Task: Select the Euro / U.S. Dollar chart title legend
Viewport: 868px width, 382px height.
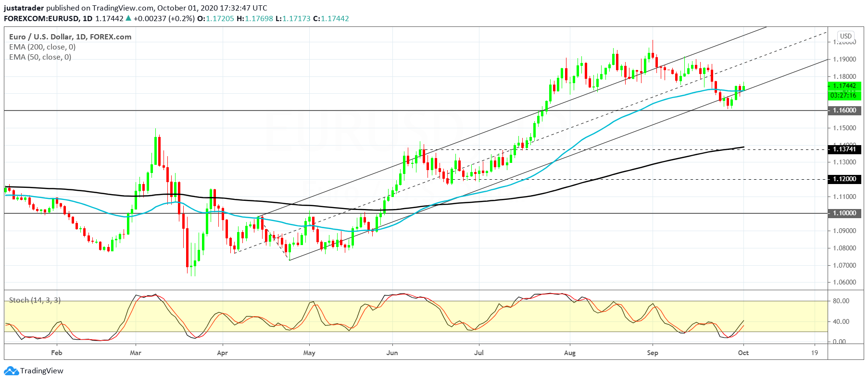Action: coord(70,37)
